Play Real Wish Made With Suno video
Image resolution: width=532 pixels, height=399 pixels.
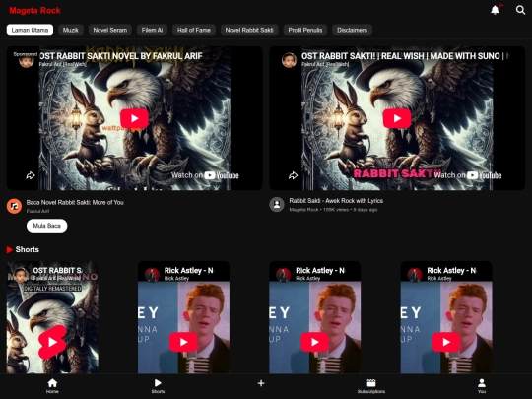click(397, 118)
